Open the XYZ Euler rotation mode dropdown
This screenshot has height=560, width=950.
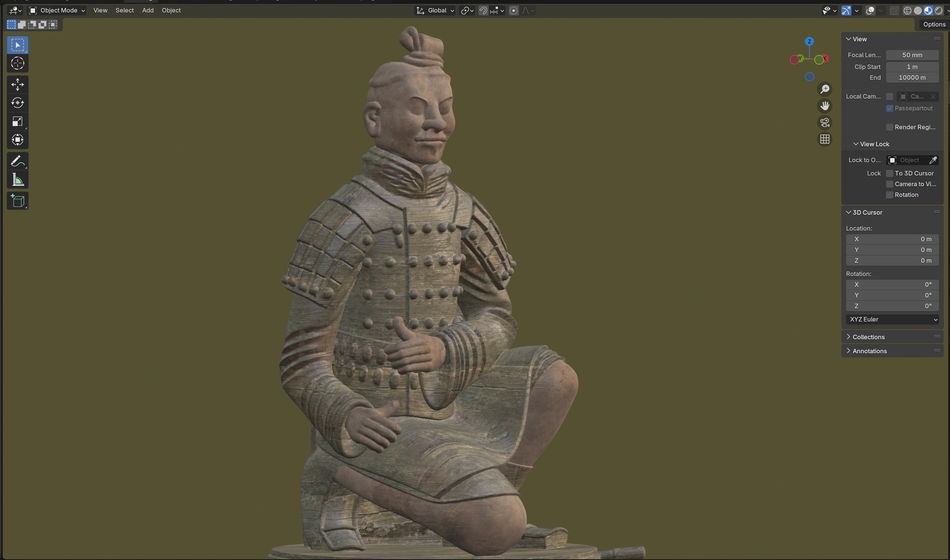[892, 319]
